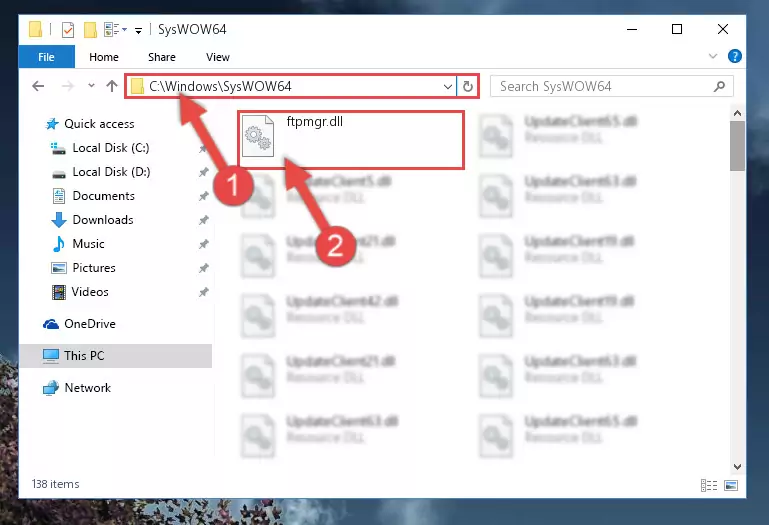Click the ftpmgr.dll file name
The height and width of the screenshot is (525, 769).
tap(314, 122)
